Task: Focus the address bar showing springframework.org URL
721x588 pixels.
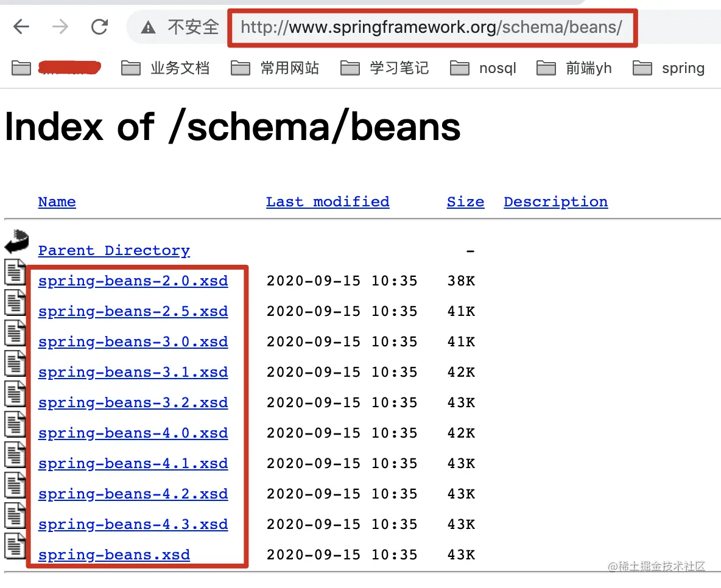Action: [x=431, y=27]
